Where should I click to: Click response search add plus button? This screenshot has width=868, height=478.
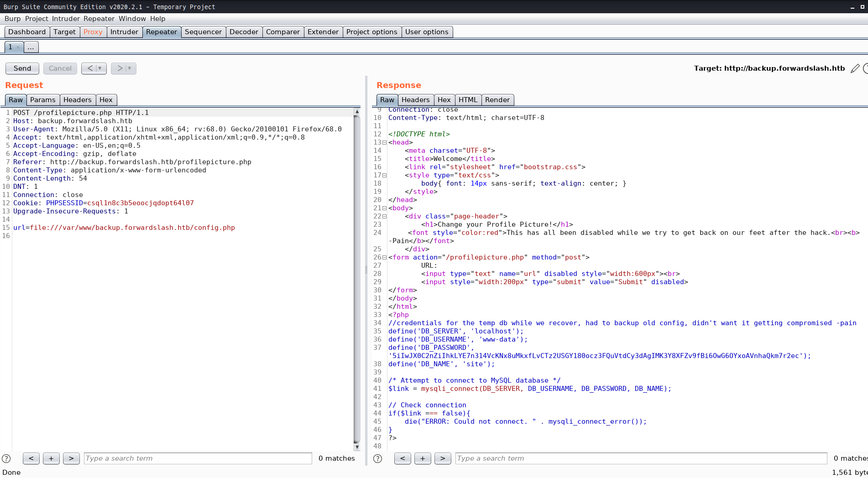(423, 458)
